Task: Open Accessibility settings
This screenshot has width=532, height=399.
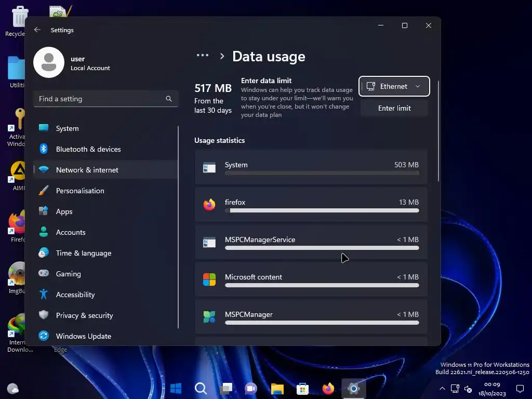Action: tap(105, 295)
